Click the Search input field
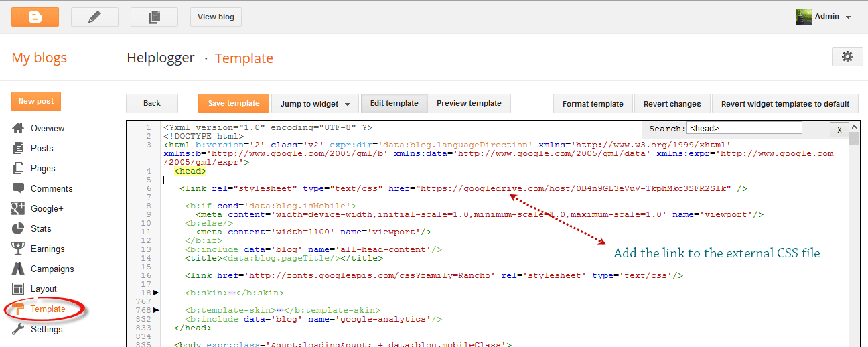The height and width of the screenshot is (347, 868). tap(745, 127)
